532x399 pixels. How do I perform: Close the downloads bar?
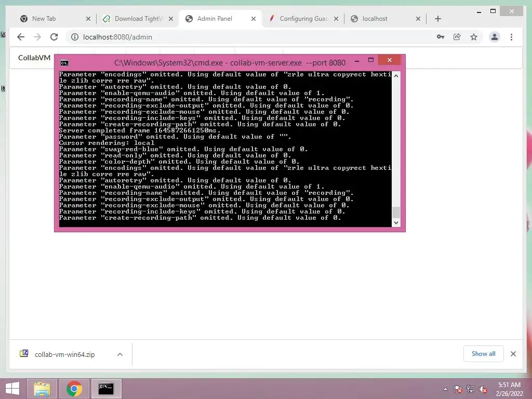click(x=513, y=354)
